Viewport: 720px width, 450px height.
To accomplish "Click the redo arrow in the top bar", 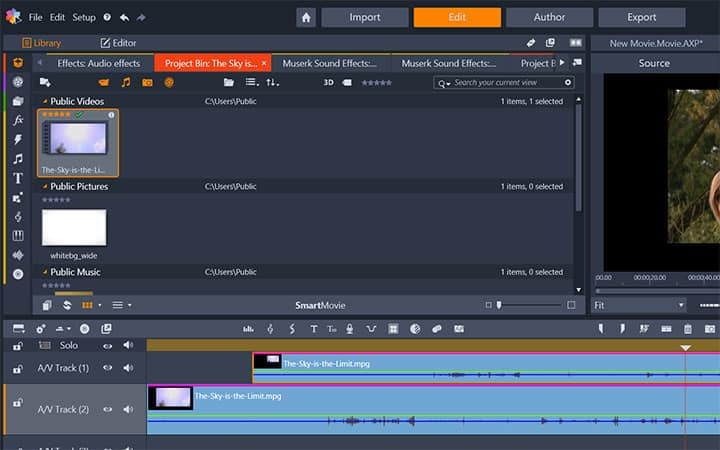I will click(x=141, y=17).
